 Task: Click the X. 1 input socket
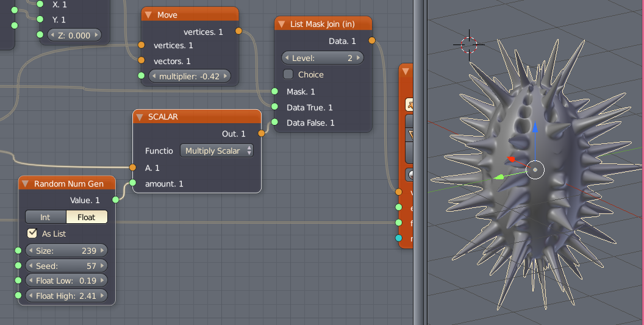point(40,4)
